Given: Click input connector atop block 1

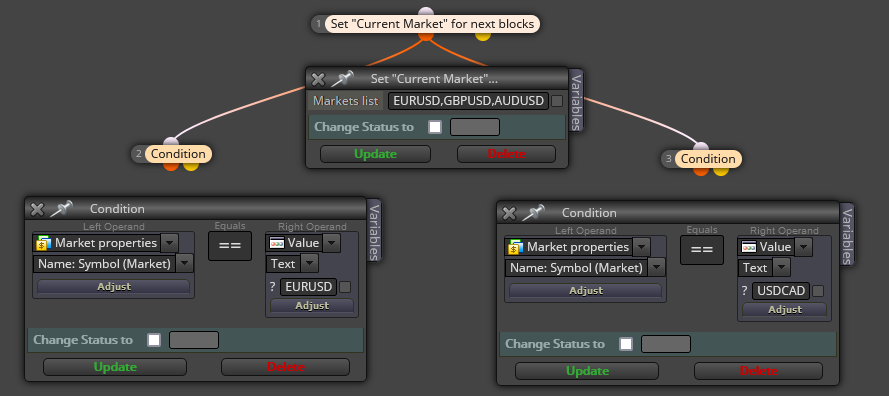Looking at the screenshot, I should point(426,12).
